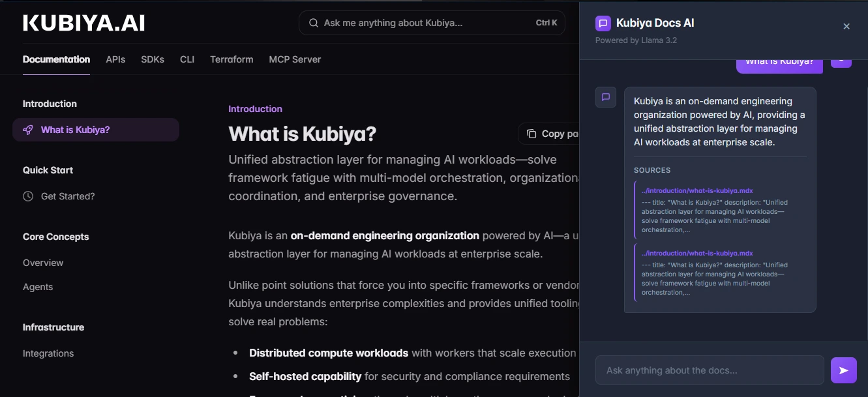Open the SDKs tab
The height and width of the screenshot is (397, 868).
[x=153, y=59]
